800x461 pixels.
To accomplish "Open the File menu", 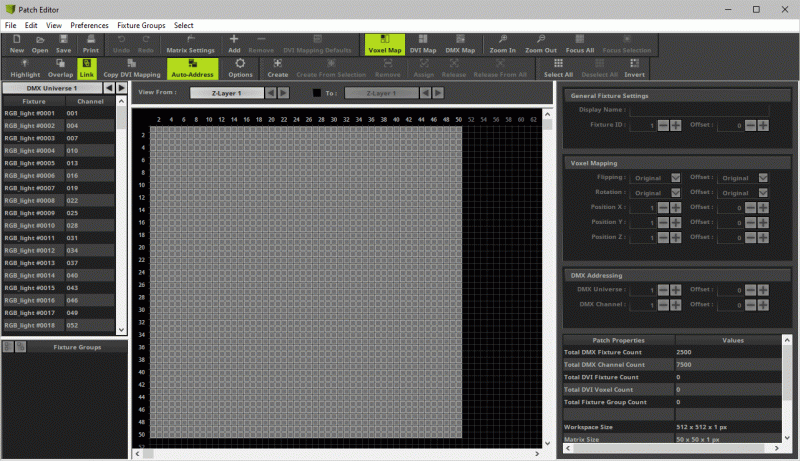I will [10, 25].
